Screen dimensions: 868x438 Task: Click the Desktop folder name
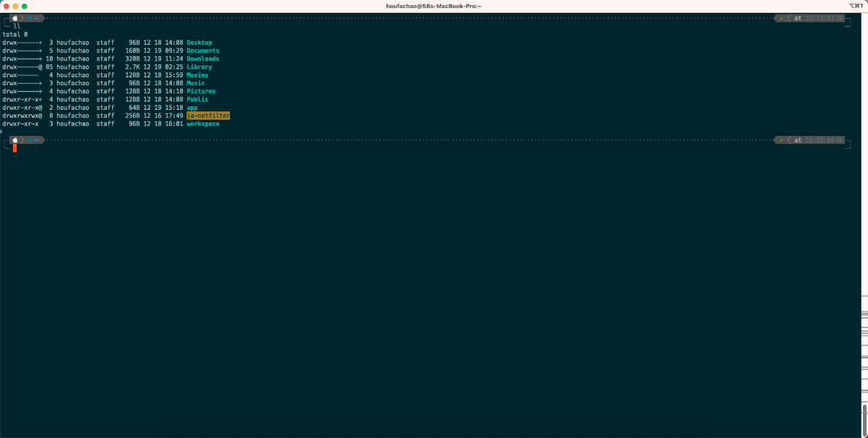click(199, 42)
